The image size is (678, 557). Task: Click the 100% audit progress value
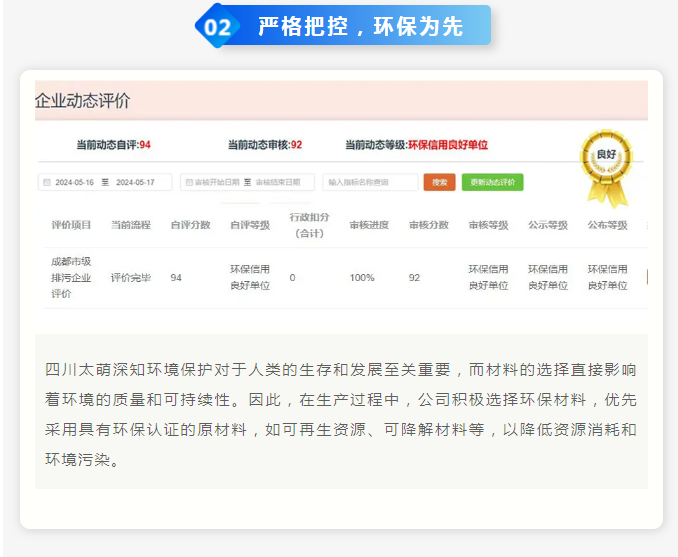point(362,277)
